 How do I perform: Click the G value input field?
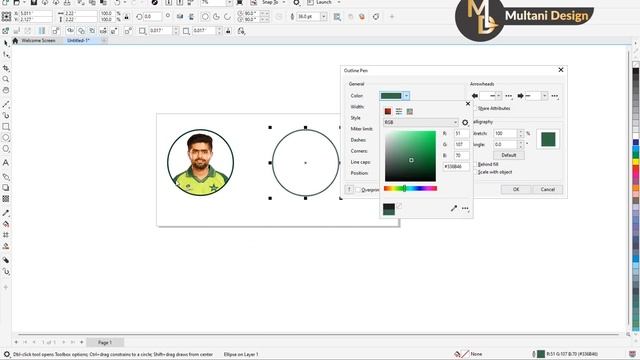point(462,144)
